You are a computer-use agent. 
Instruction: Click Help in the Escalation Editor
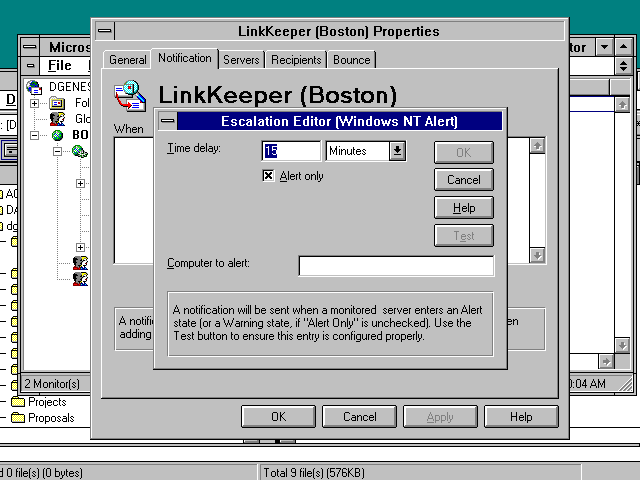click(x=464, y=208)
